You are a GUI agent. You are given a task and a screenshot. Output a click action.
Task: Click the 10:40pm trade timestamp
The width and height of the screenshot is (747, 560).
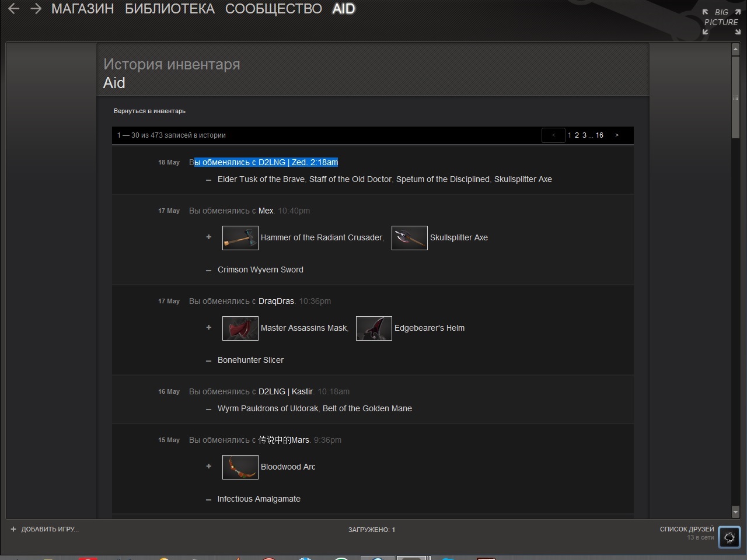[294, 211]
